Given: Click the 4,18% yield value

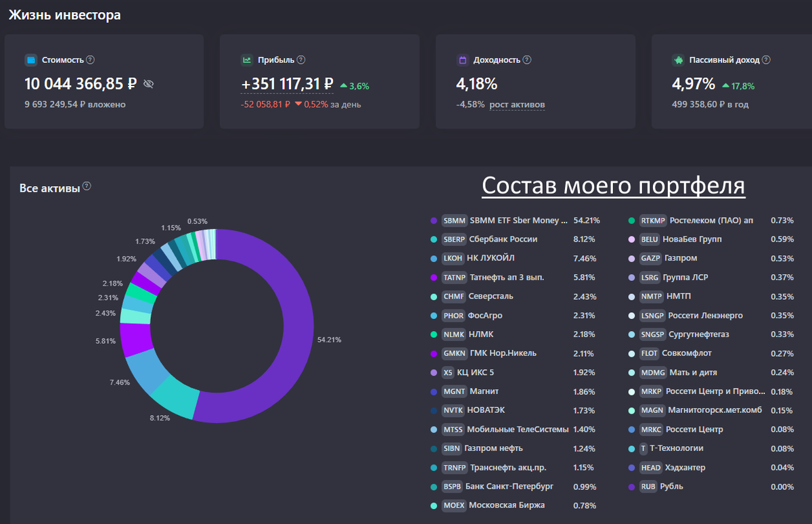Looking at the screenshot, I should coord(477,84).
